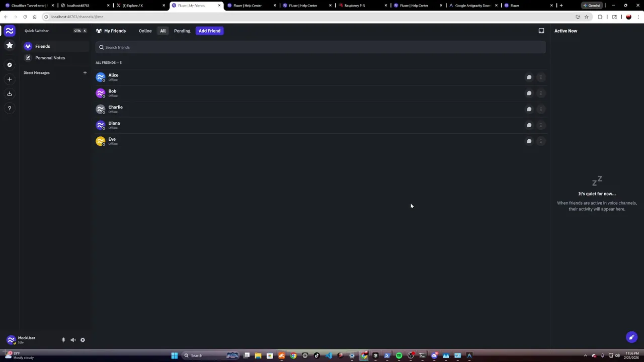Click the plus icon to add a community
Screen dimensions: 644x362
[x=9, y=79]
